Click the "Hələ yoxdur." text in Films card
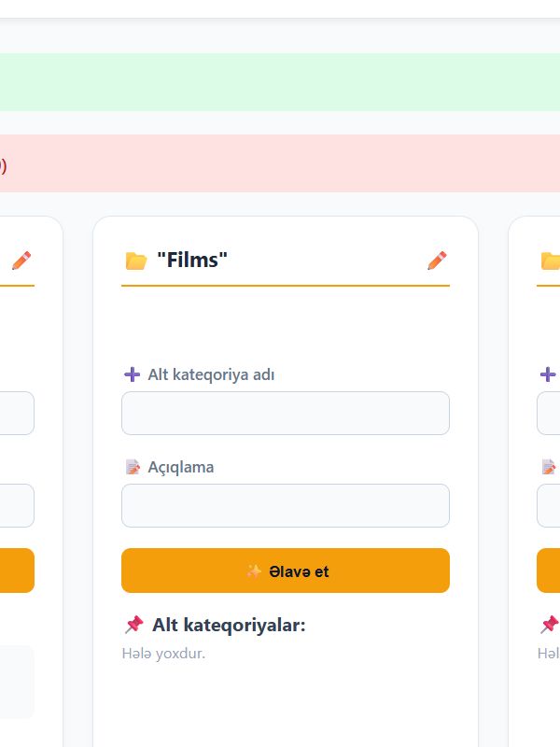The height and width of the screenshot is (747, 560). tap(163, 653)
